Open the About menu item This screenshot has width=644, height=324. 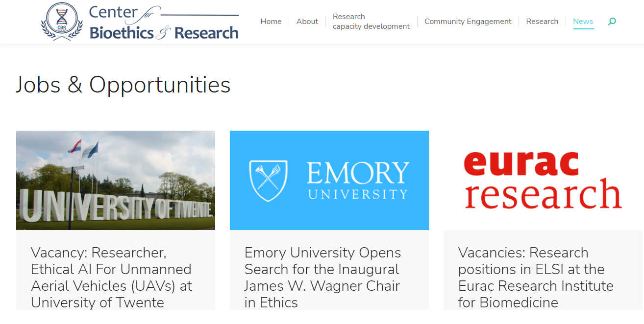coord(307,22)
